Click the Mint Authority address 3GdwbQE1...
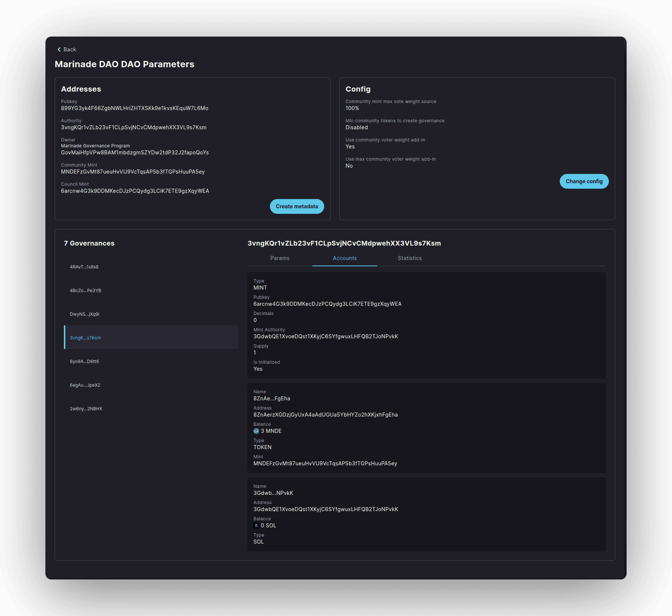 (326, 336)
